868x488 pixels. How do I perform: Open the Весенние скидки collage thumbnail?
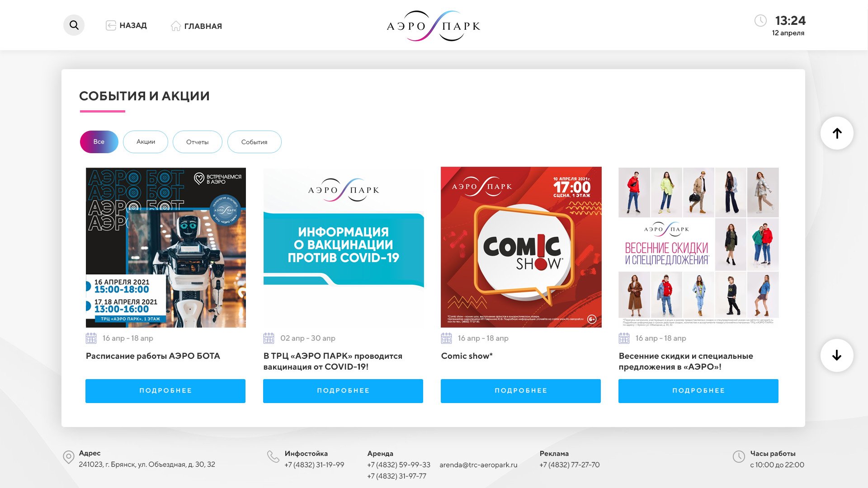click(698, 247)
